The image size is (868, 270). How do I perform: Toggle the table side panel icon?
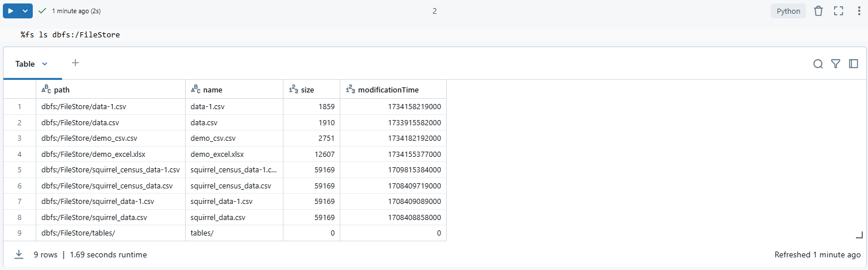click(854, 64)
